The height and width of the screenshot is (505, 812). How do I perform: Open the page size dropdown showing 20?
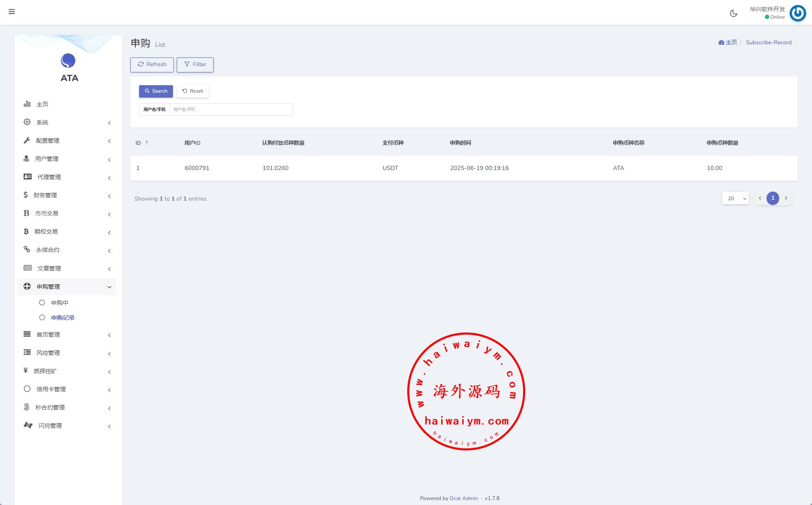[735, 199]
